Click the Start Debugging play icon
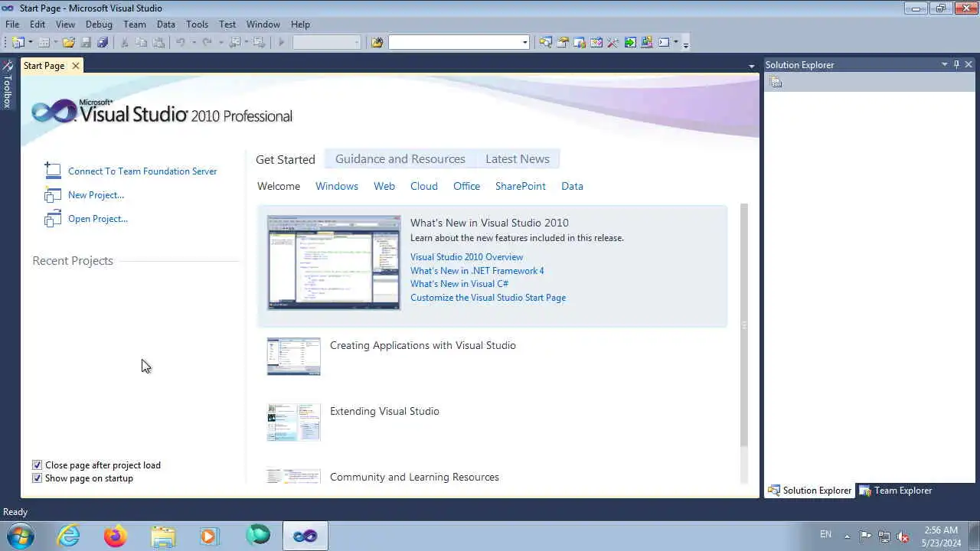The image size is (980, 551). (281, 43)
